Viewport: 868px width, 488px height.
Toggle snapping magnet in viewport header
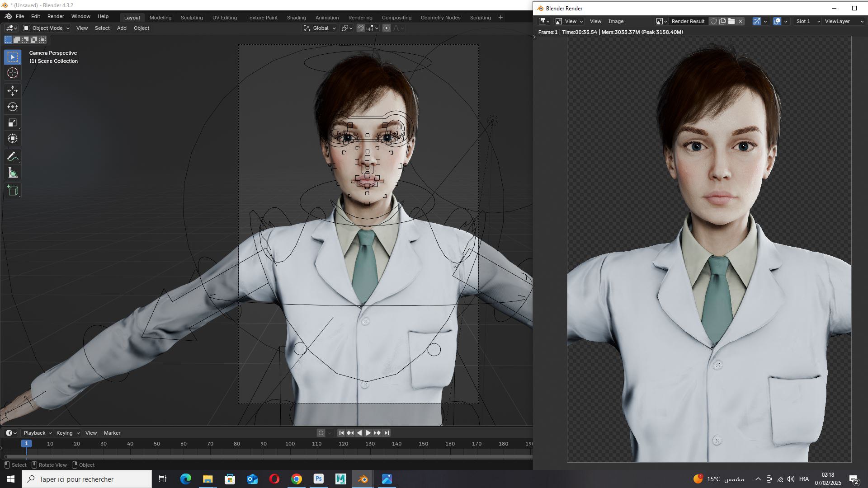360,28
